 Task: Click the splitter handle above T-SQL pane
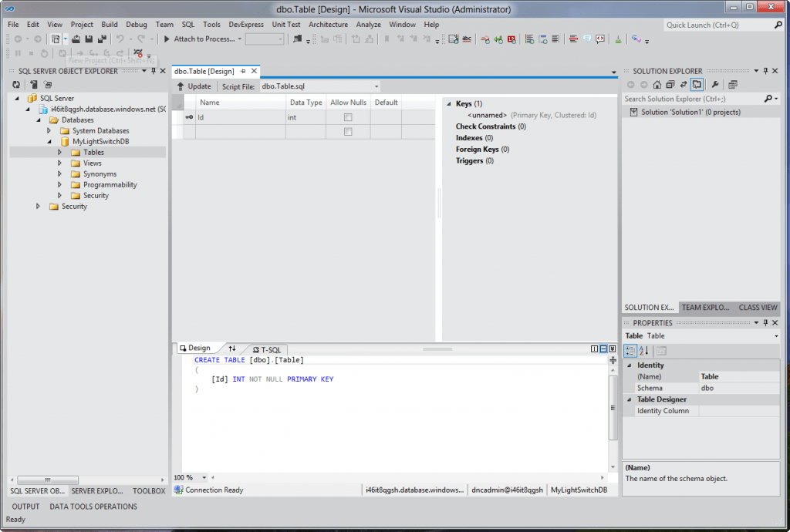coord(437,348)
